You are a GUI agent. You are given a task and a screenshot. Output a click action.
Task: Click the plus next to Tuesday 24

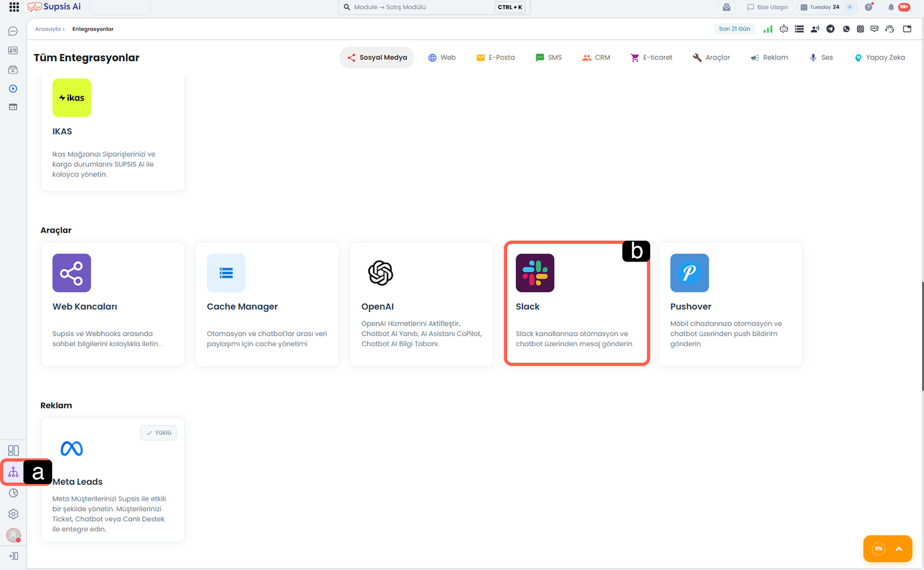pyautogui.click(x=850, y=7)
